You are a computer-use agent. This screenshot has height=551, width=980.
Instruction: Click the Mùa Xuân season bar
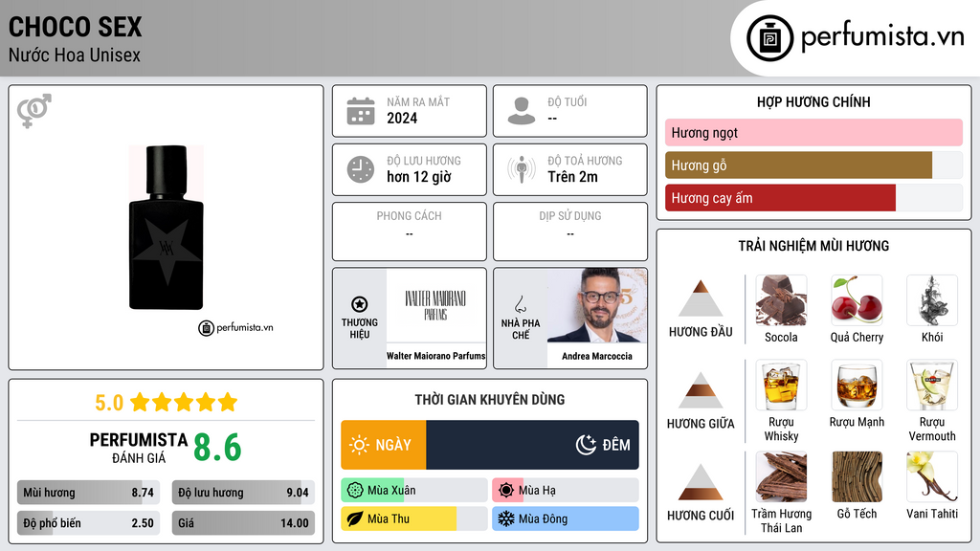tap(414, 491)
